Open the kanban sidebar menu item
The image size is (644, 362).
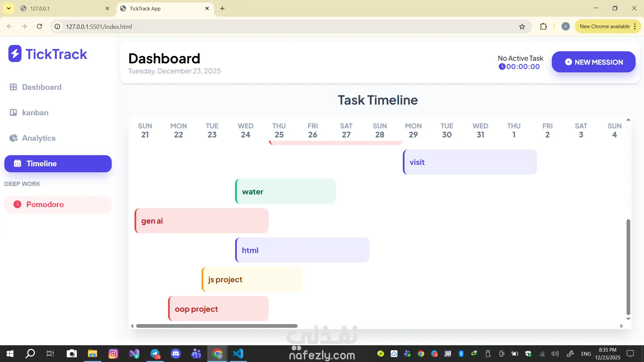click(x=35, y=113)
